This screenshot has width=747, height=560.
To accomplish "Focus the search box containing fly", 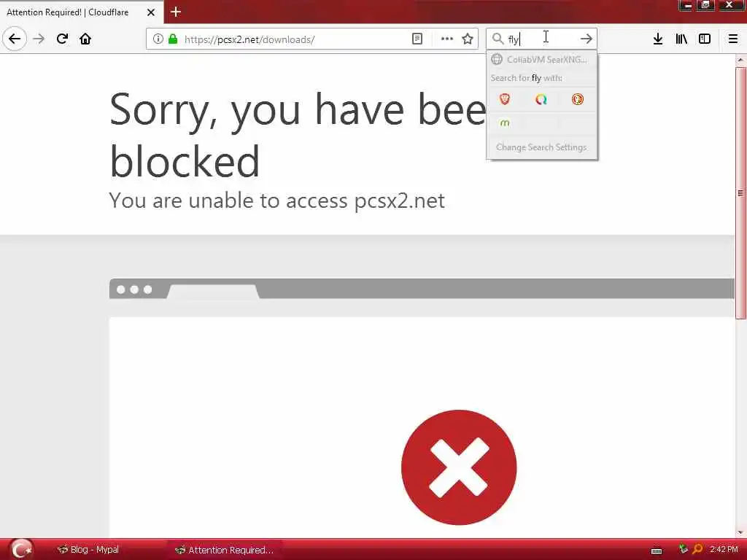I will click(541, 39).
